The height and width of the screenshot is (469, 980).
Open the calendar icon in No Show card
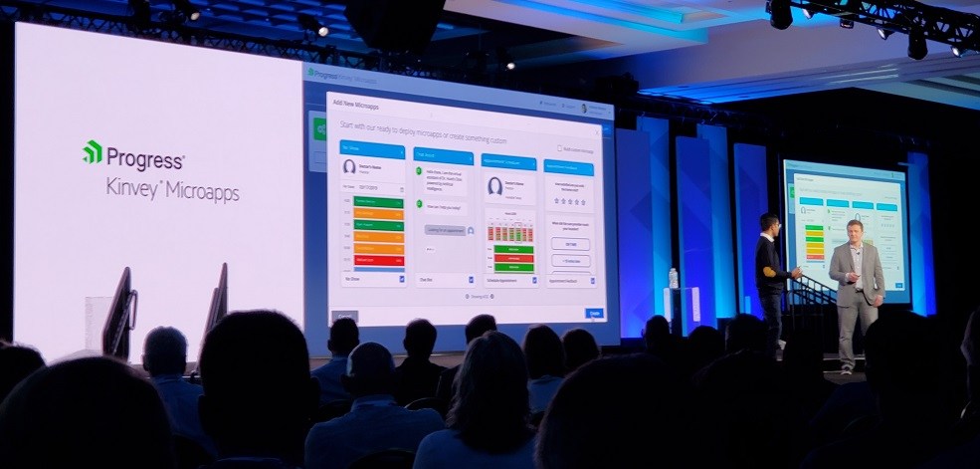[400, 186]
